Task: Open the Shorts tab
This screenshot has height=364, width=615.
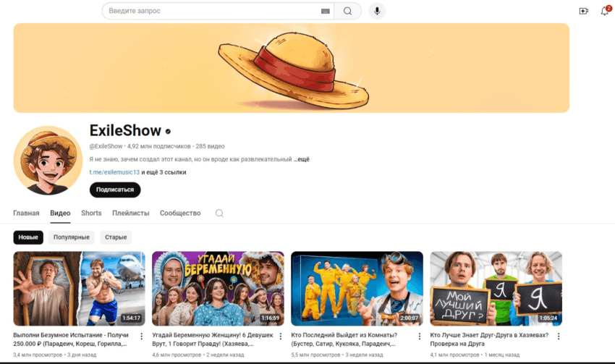Action: tap(91, 213)
